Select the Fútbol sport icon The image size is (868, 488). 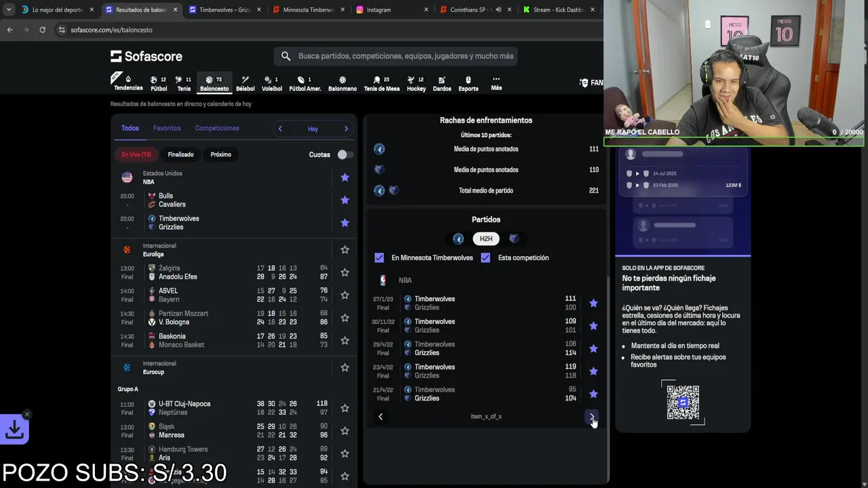(159, 83)
